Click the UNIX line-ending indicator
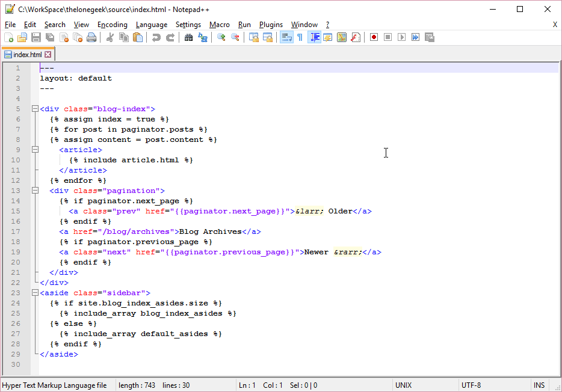Viewport: 562px width, 392px height. pos(403,385)
